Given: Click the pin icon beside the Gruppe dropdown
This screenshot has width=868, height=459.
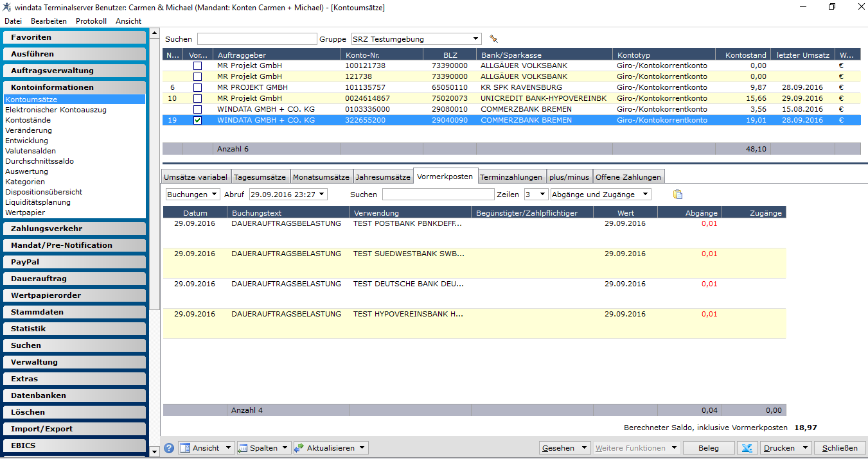Looking at the screenshot, I should (x=493, y=39).
